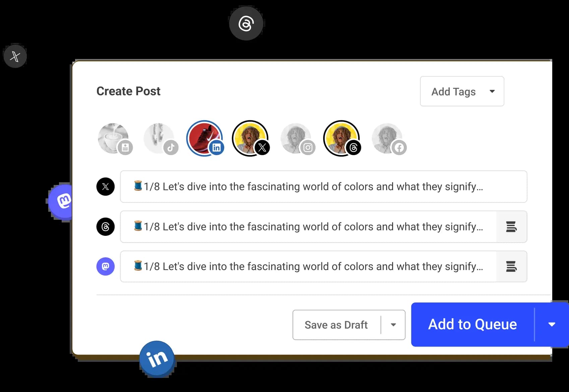
Task: Open thread editor icon in Mastodon post row
Action: coord(511,267)
